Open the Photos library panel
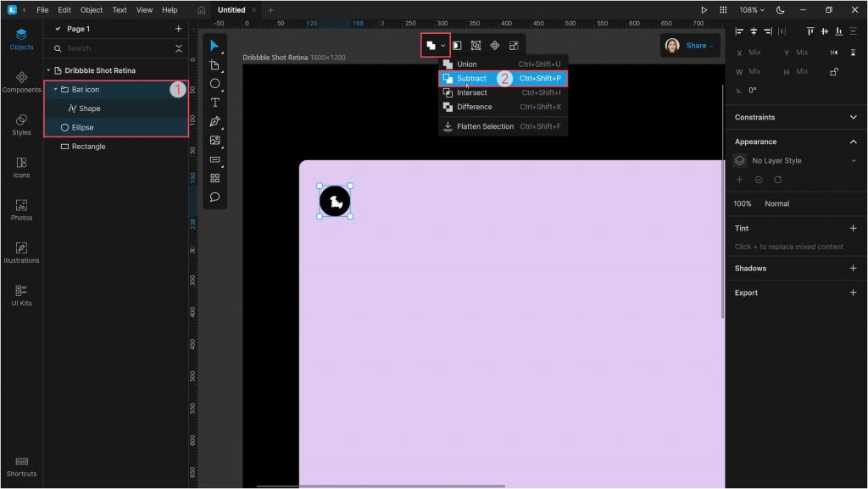This screenshot has height=489, width=868. [21, 209]
